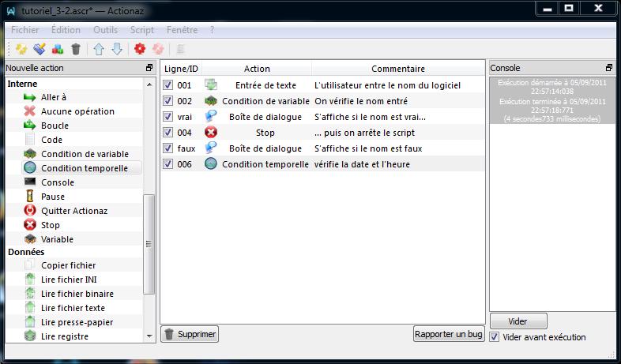The width and height of the screenshot is (621, 364).
Task: Open the Fichier menu
Action: click(24, 29)
